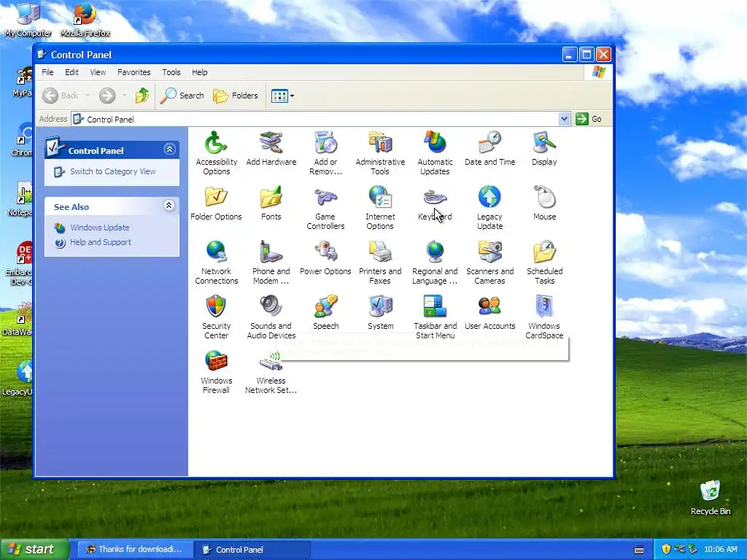Open the Favorites menu

[134, 72]
